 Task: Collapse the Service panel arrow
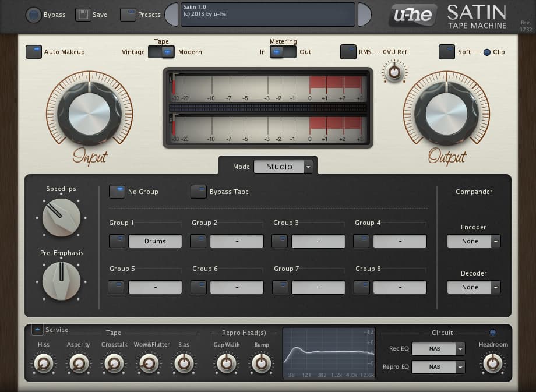tap(37, 330)
